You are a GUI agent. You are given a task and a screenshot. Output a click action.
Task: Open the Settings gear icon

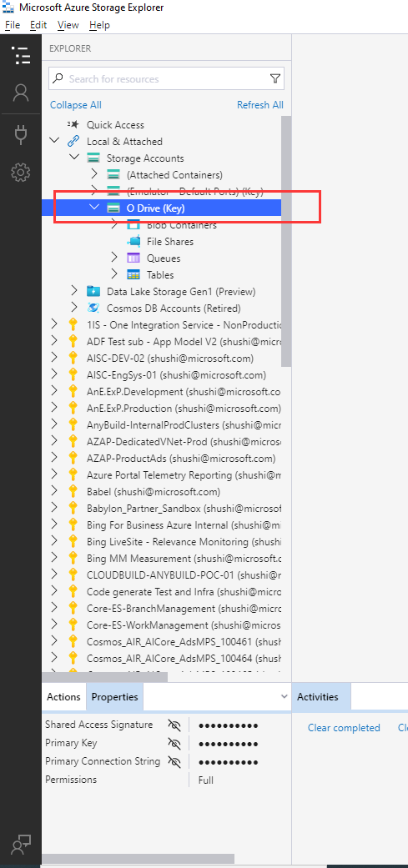[x=21, y=173]
